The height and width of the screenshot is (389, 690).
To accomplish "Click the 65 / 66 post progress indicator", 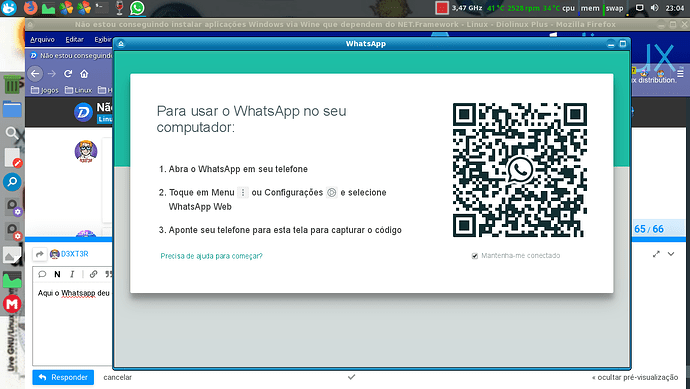I will pos(649,229).
